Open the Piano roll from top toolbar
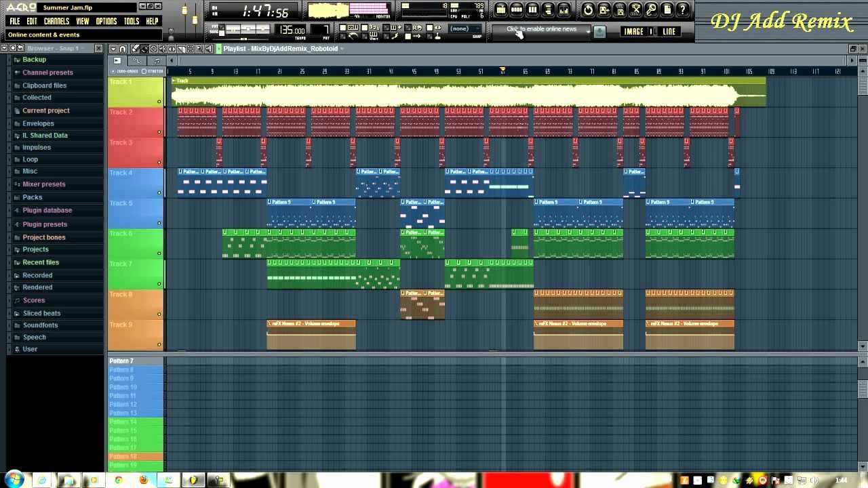 532,9
